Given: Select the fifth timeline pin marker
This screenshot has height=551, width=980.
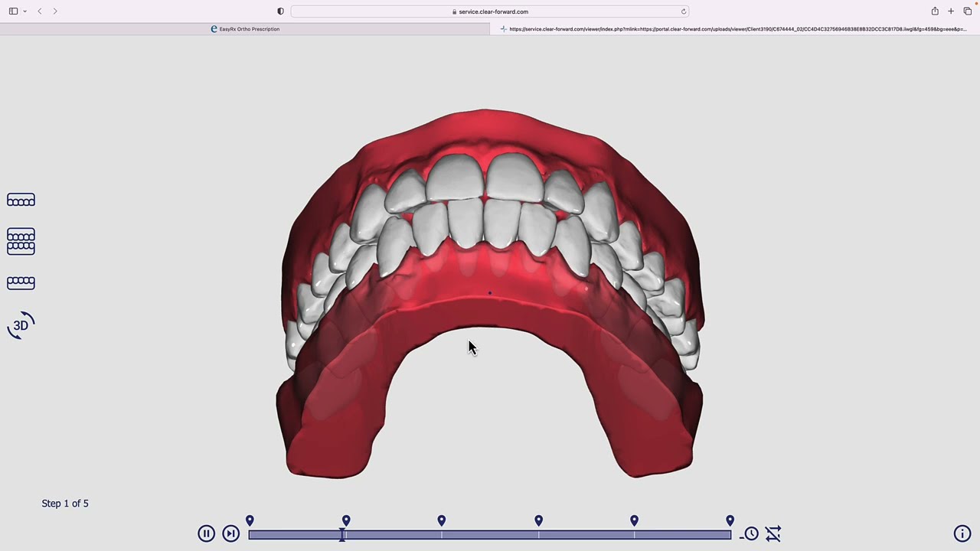Looking at the screenshot, I should [634, 520].
